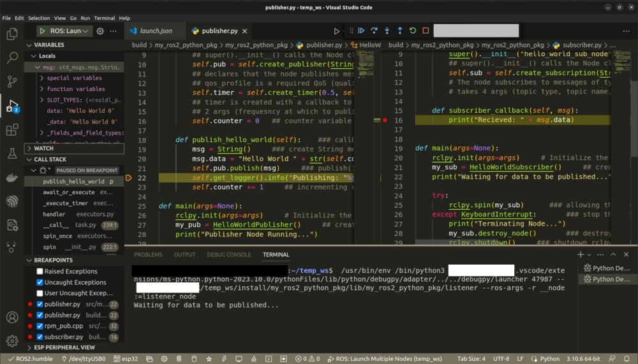The width and height of the screenshot is (638, 364).
Task: Switch to the OUTPUT panel tab
Action: click(185, 254)
